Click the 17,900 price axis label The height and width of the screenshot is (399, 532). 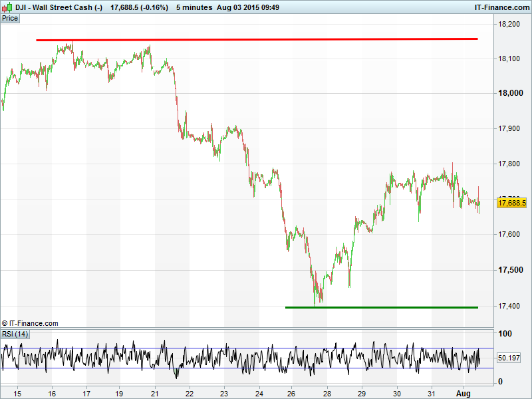(x=509, y=128)
